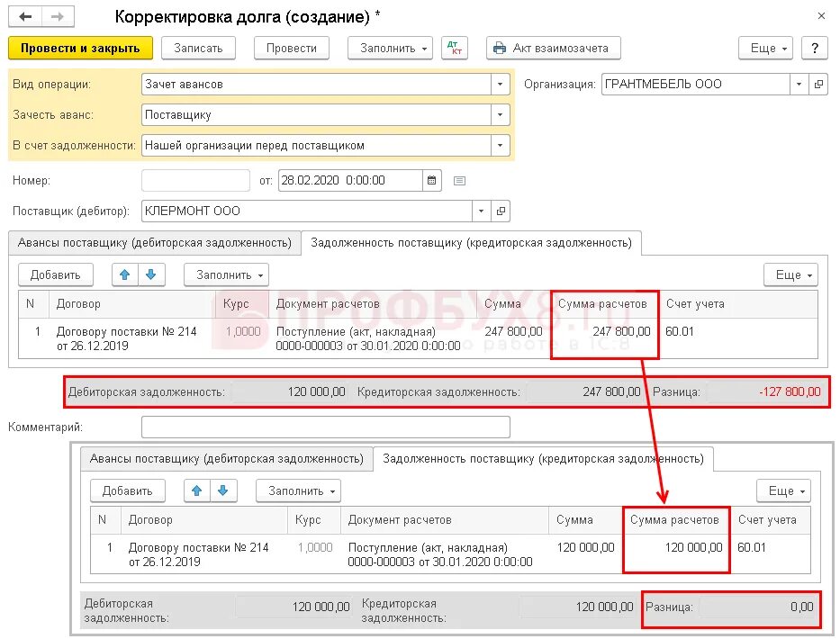Image resolution: width=840 pixels, height=639 pixels.
Task: Select lower Задолженность поставщику tab
Action: [x=543, y=459]
